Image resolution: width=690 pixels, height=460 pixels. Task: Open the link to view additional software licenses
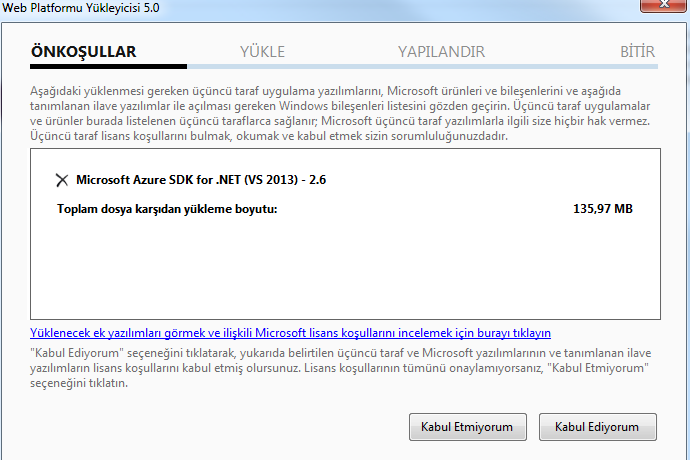[x=290, y=333]
